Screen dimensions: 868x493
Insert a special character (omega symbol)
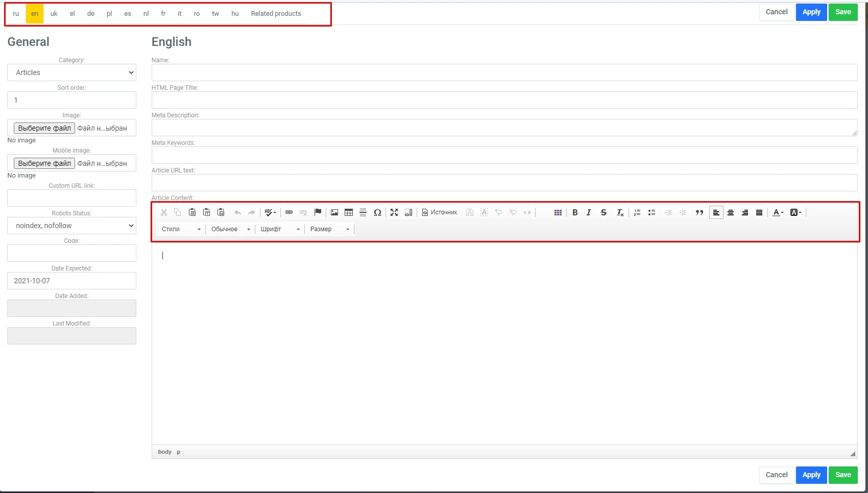[377, 212]
